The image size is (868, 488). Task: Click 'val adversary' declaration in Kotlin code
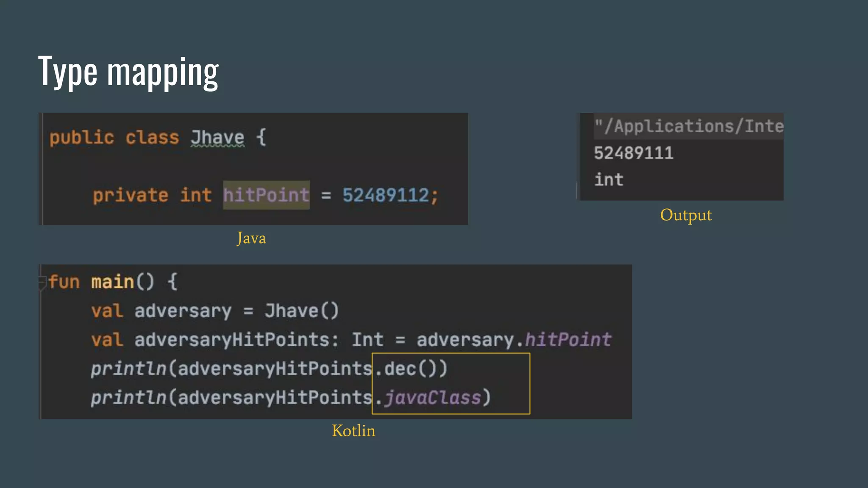pos(161,311)
